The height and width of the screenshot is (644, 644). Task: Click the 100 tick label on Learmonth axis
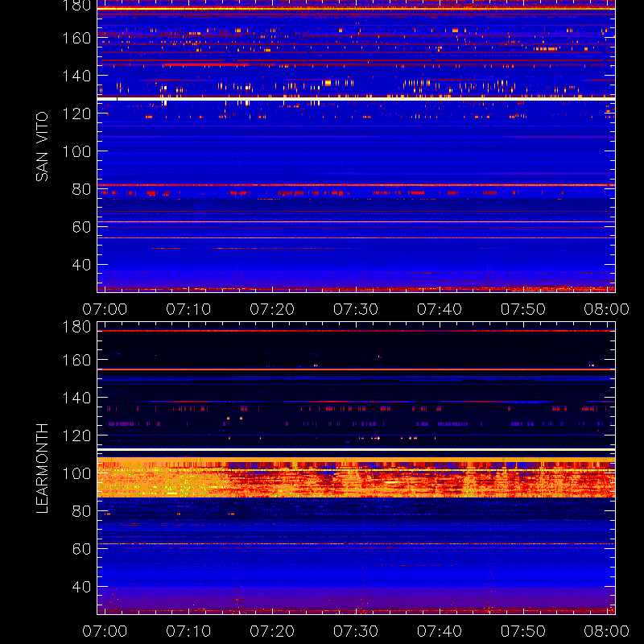(x=76, y=473)
